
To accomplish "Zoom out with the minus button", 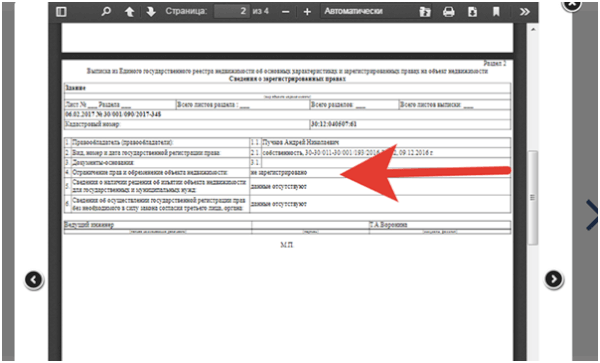I will [x=285, y=12].
